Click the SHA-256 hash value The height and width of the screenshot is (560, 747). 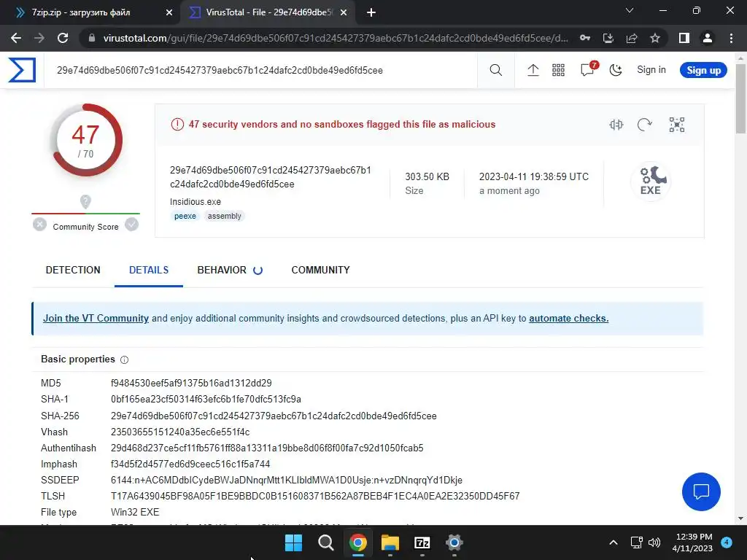[274, 416]
